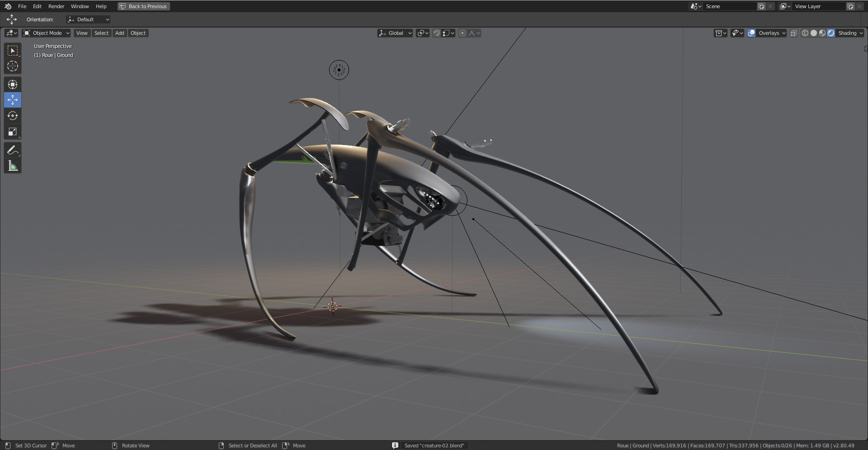Click the Saved "creature-02.blend" status message
Screen dimensions: 868x450
434,445
